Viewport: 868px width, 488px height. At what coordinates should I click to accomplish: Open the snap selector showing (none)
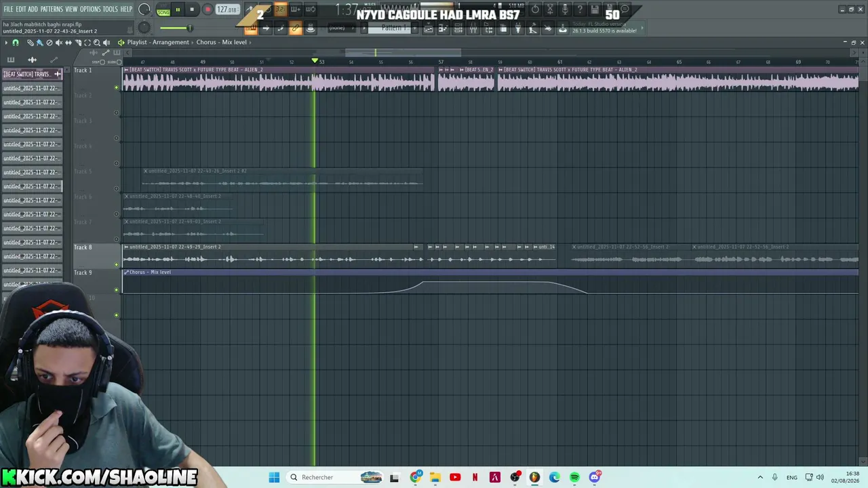[342, 28]
